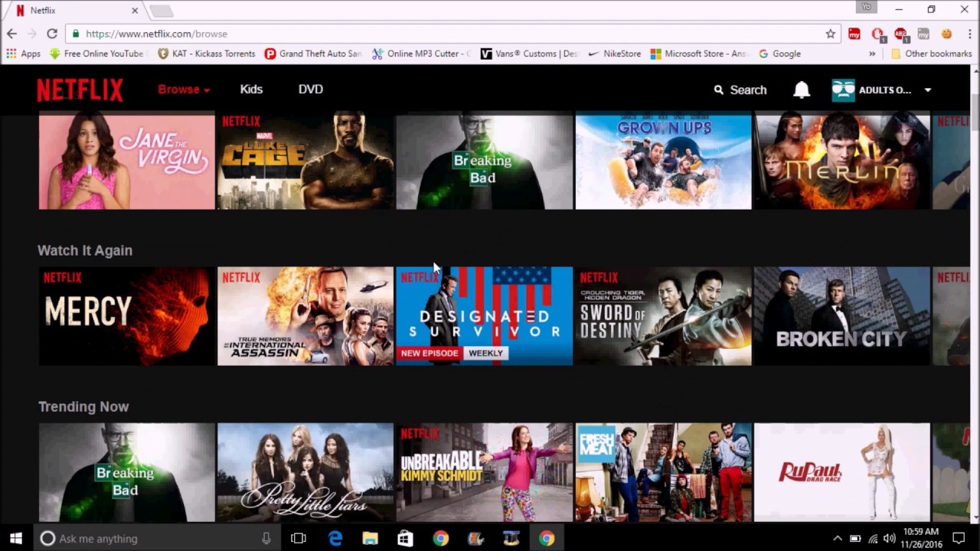Open Fresh Meat thumbnail
980x551 pixels.
coord(663,472)
